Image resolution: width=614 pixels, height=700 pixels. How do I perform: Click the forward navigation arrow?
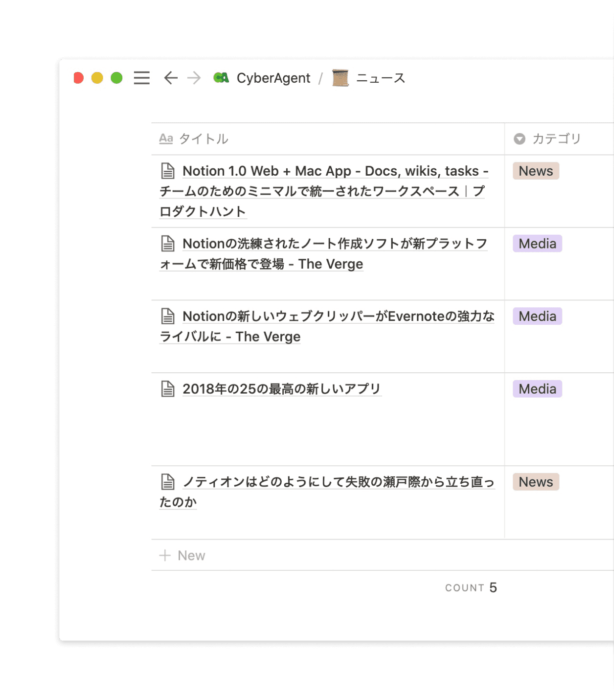click(194, 78)
